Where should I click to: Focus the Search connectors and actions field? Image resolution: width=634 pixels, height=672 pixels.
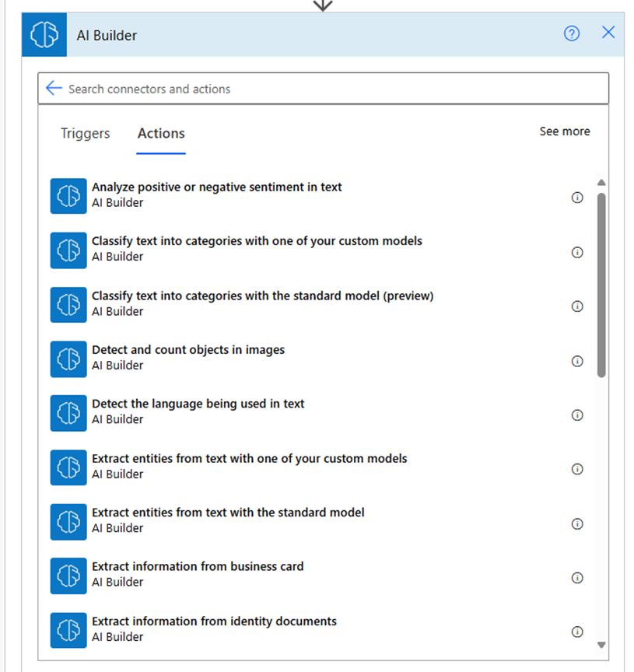323,89
